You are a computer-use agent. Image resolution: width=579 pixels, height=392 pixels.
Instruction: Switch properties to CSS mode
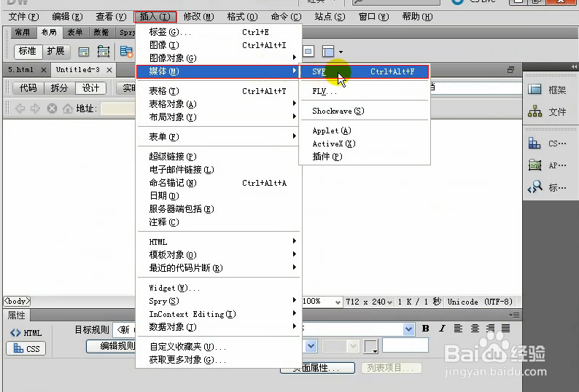(x=26, y=348)
